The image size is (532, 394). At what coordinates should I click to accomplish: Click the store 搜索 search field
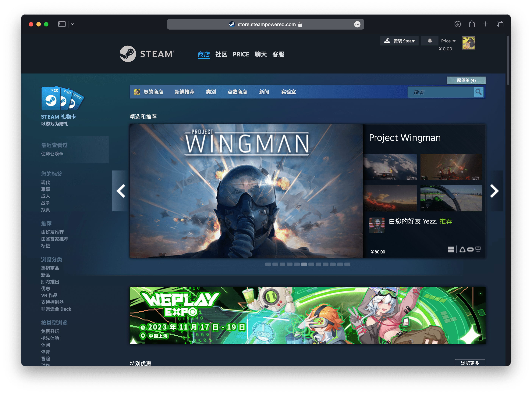(x=441, y=92)
